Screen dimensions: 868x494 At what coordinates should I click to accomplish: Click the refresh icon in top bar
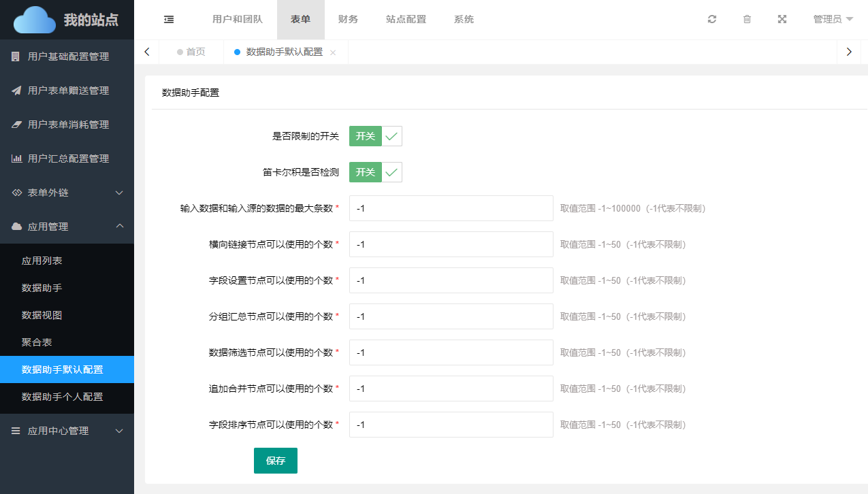712,20
